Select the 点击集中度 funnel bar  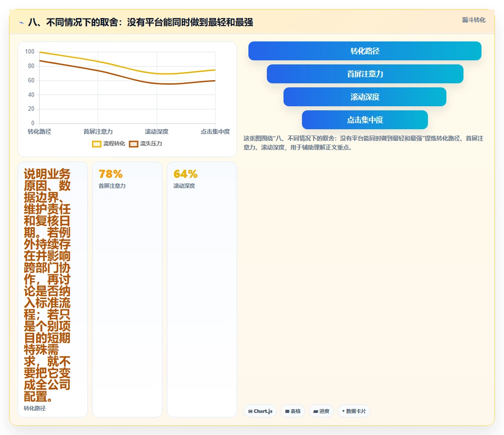pos(365,120)
